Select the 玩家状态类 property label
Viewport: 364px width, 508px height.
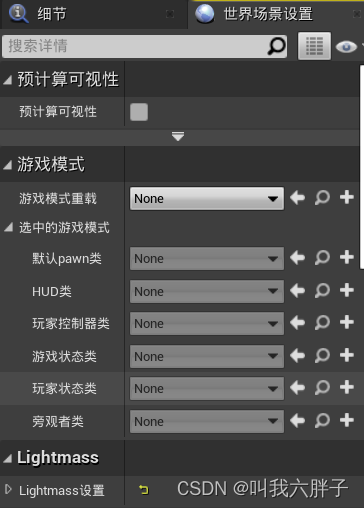(x=64, y=389)
